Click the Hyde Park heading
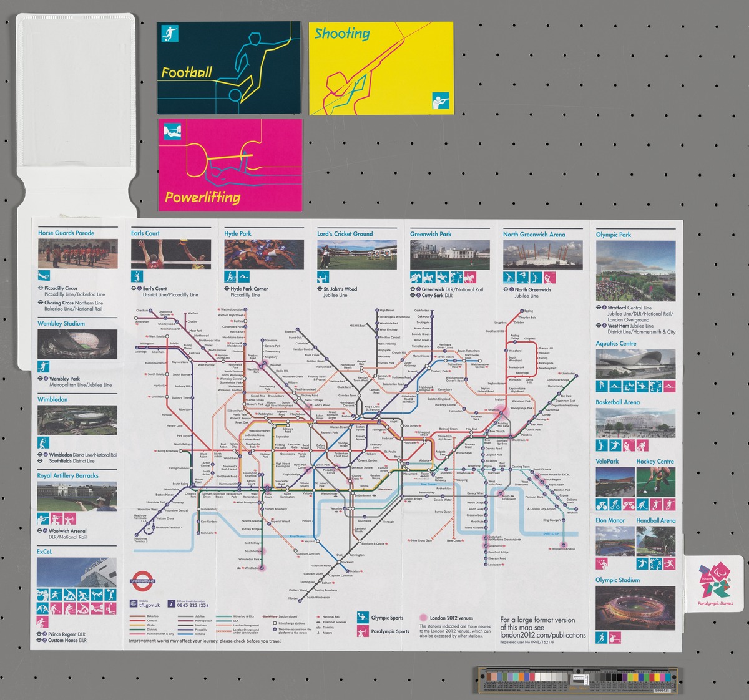This screenshot has height=700, width=749. [x=238, y=233]
